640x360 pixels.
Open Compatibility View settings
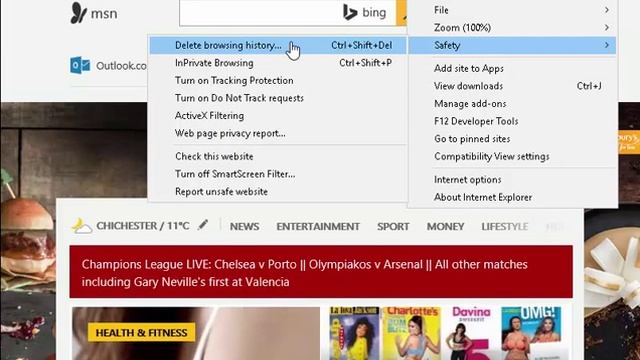512,156
